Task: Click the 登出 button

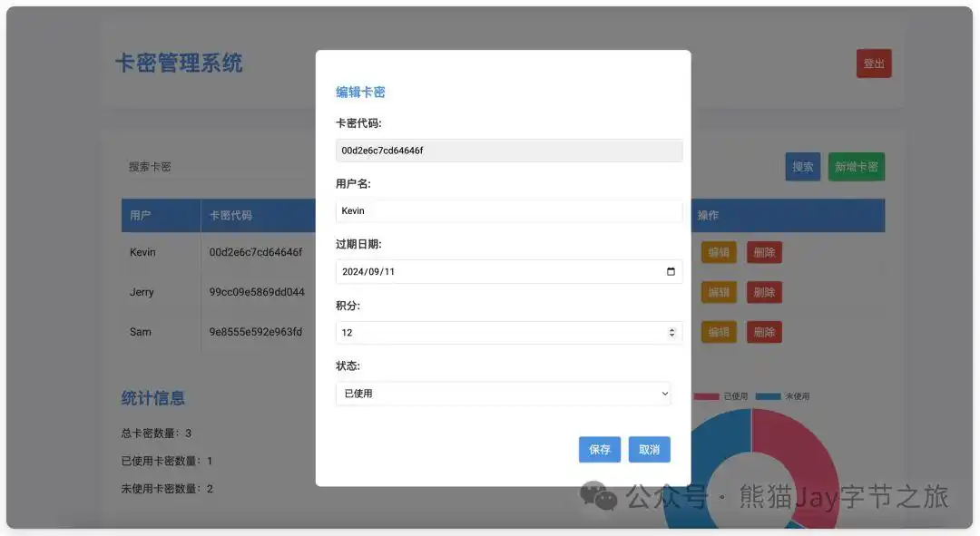Action: coord(873,63)
